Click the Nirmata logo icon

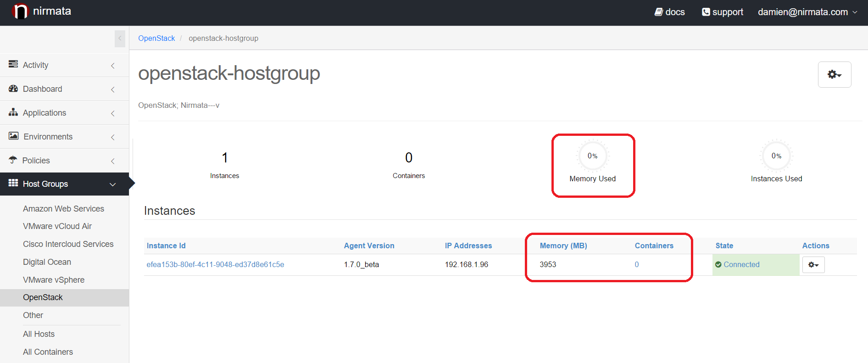coord(20,11)
